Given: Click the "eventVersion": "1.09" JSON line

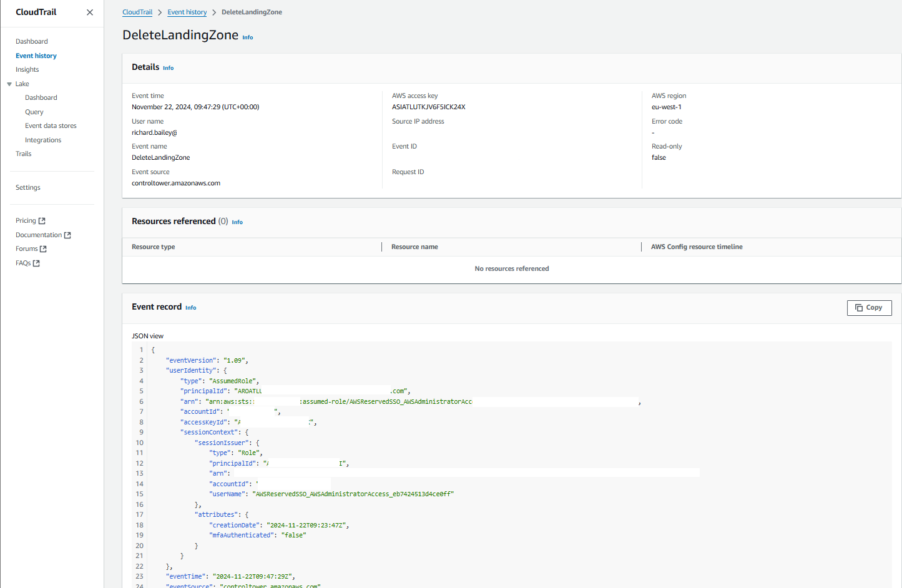Looking at the screenshot, I should click(x=207, y=361).
